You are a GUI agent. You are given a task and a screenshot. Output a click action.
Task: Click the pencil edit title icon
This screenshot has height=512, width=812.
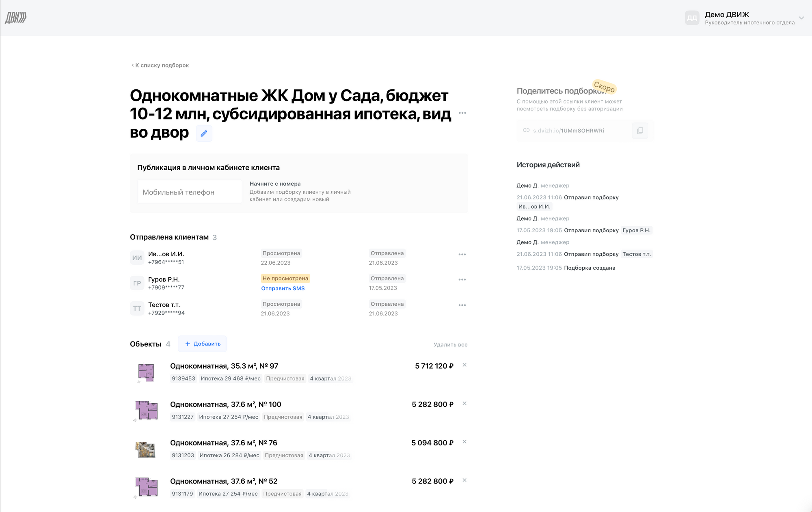[x=204, y=133]
